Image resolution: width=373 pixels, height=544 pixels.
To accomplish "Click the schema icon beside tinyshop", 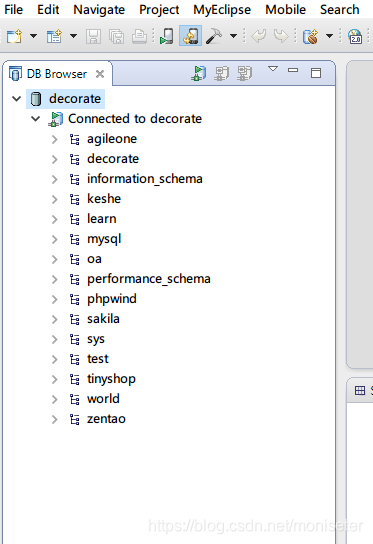I will (75, 380).
